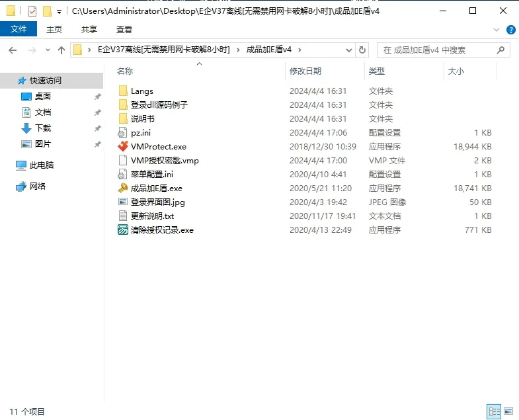Expand chevron after 成品加E盾v4 breadcrumb
The image size is (519, 420).
pos(299,50)
